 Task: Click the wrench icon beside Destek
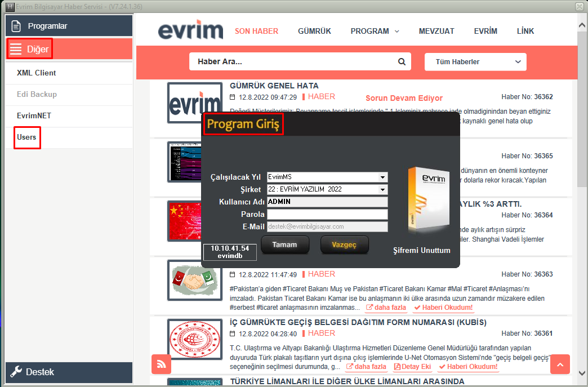tap(16, 372)
